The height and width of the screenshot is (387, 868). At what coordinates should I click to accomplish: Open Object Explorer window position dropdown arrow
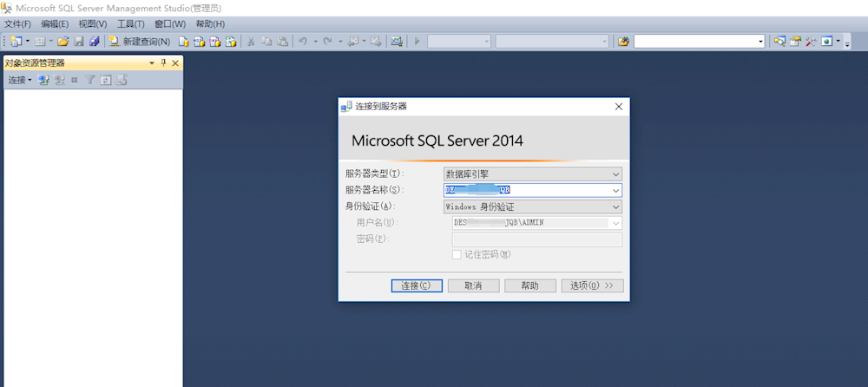click(152, 63)
